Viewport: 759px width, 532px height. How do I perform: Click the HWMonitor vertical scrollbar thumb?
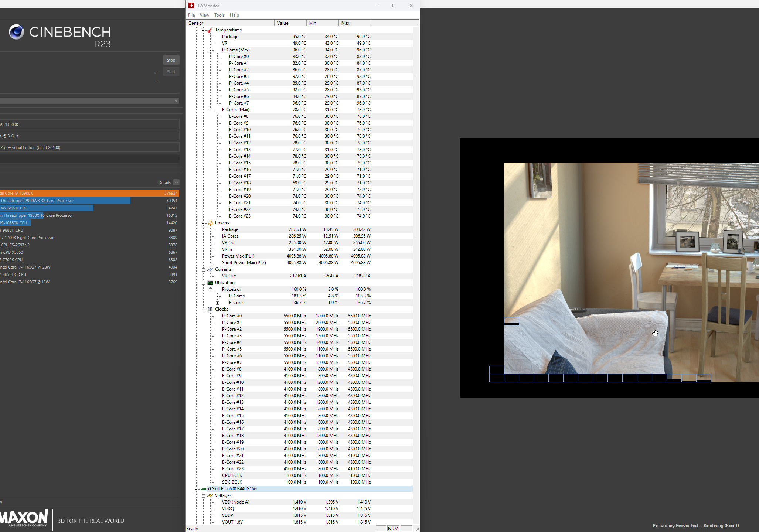click(x=416, y=157)
